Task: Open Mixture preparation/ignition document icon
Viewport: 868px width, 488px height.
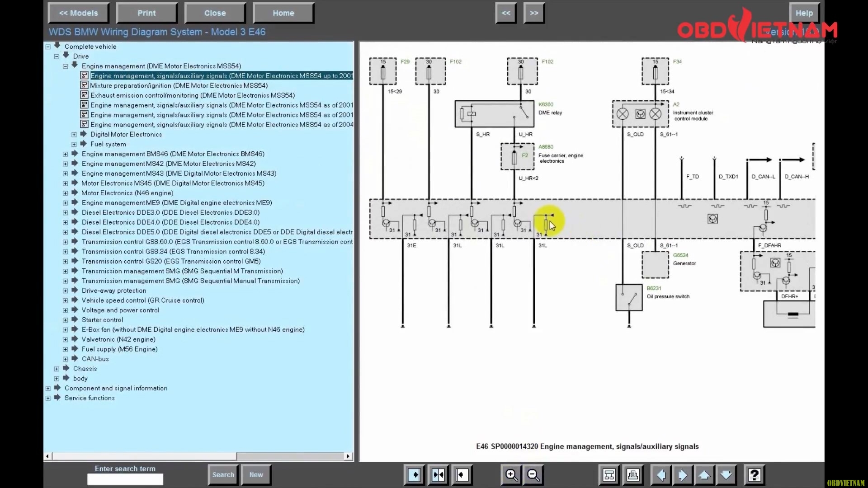Action: [84, 85]
